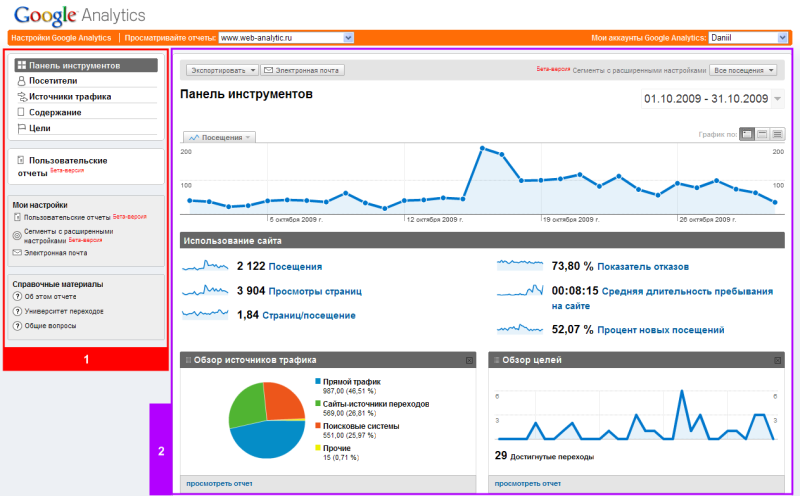Image resolution: width=800 pixels, height=496 pixels.
Task: Open Страниц/посещение link
Action: (309, 315)
